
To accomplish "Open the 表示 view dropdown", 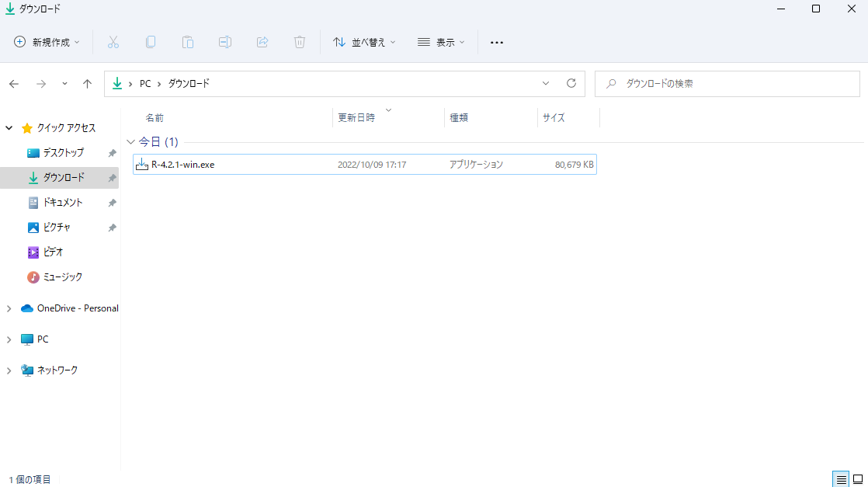I will coord(441,42).
